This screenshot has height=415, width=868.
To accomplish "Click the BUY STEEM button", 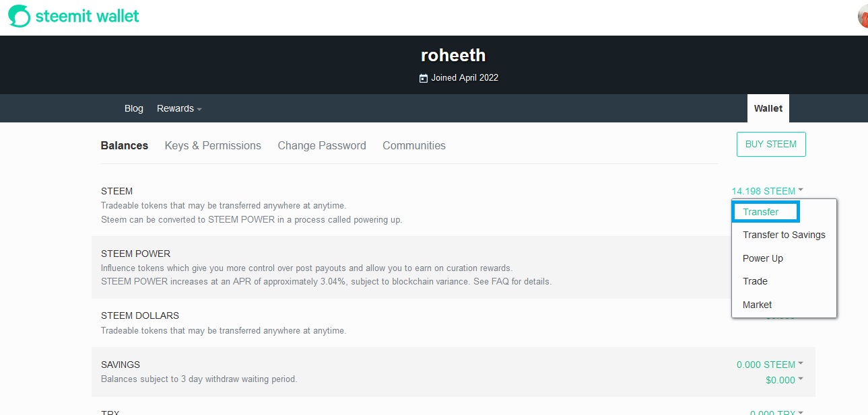I will [771, 144].
